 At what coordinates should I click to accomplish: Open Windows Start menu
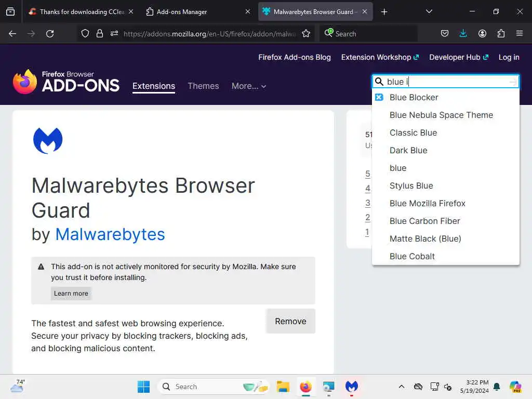coord(143,387)
